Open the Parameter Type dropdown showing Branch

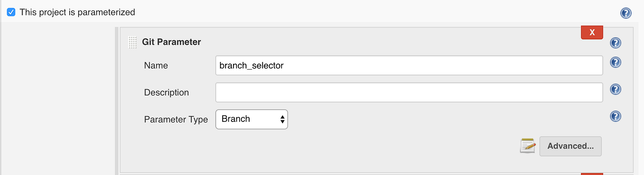(x=251, y=119)
